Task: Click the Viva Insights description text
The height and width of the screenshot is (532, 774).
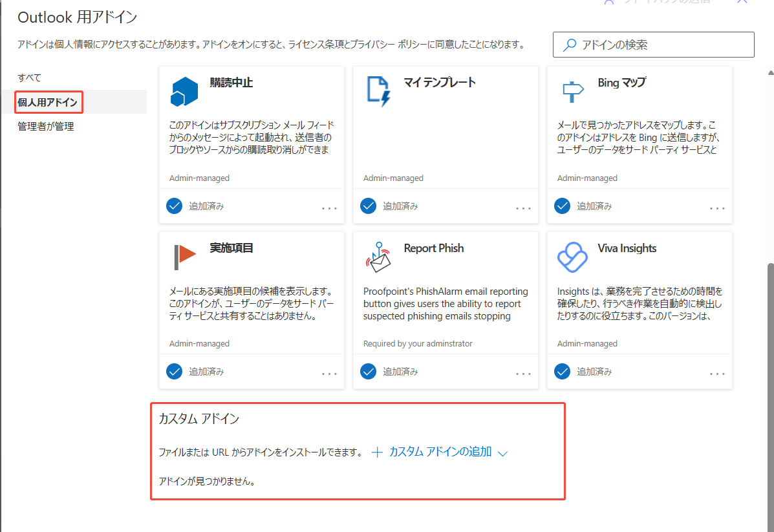Action: pos(640,304)
